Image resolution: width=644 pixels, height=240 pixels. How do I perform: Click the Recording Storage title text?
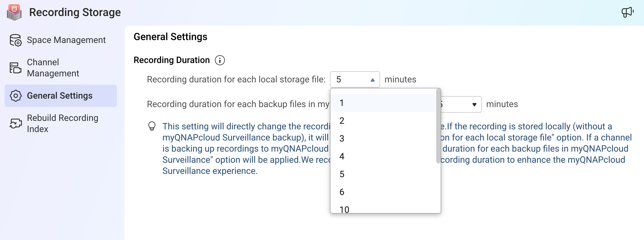[x=75, y=12]
